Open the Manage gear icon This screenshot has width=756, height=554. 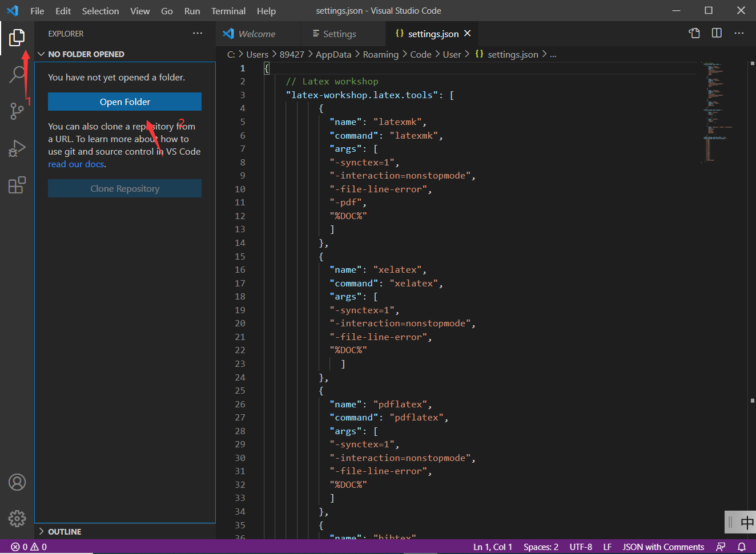pos(17,519)
